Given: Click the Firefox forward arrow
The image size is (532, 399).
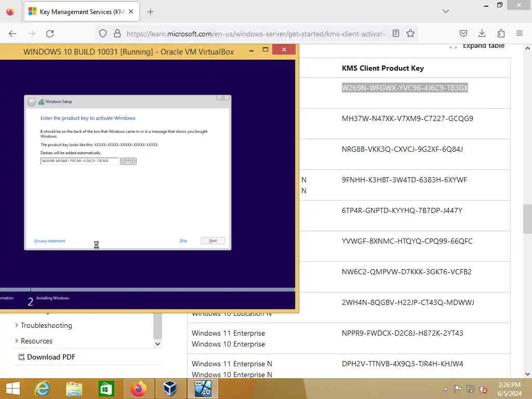Looking at the screenshot, I should pyautogui.click(x=31, y=34).
